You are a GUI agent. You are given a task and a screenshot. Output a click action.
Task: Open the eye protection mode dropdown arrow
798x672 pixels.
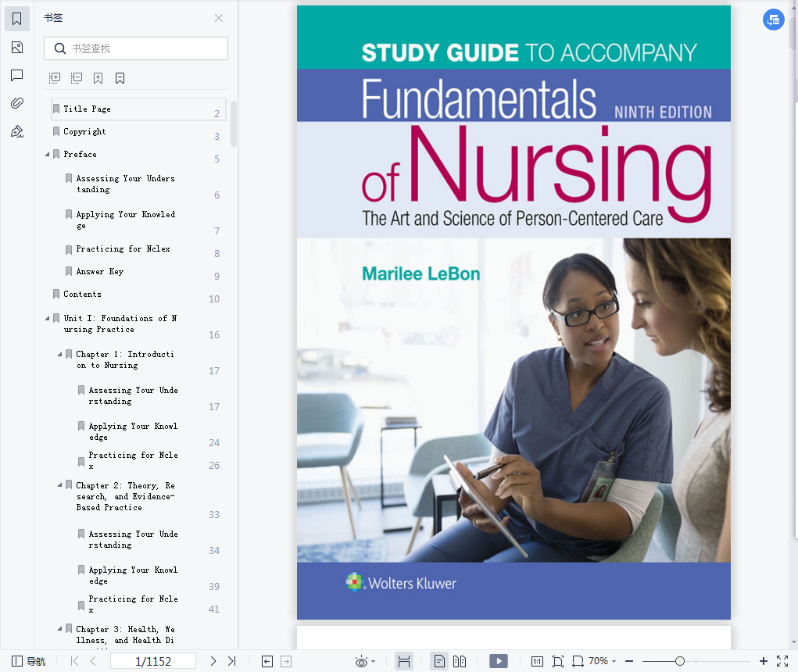[374, 661]
